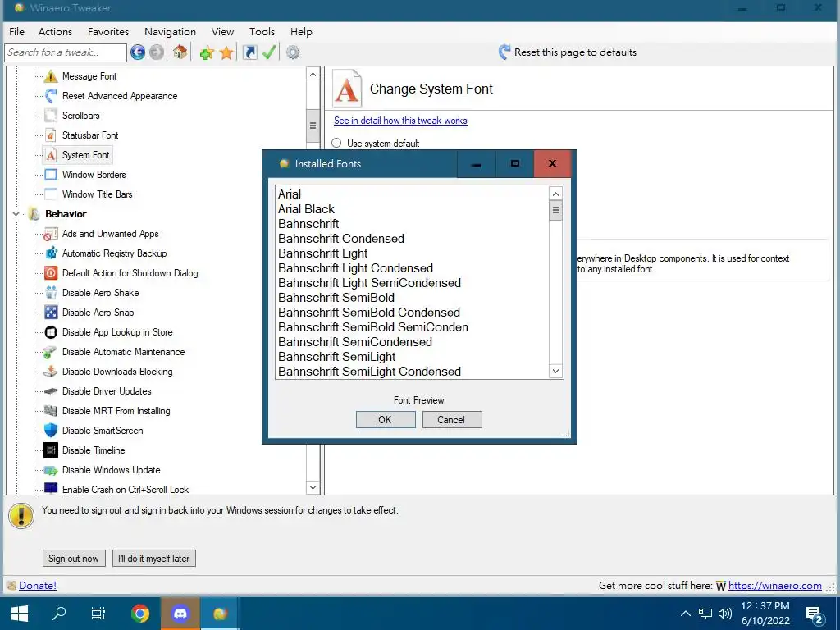The height and width of the screenshot is (630, 840).
Task: Click the Search for a tweak field
Action: coord(66,52)
